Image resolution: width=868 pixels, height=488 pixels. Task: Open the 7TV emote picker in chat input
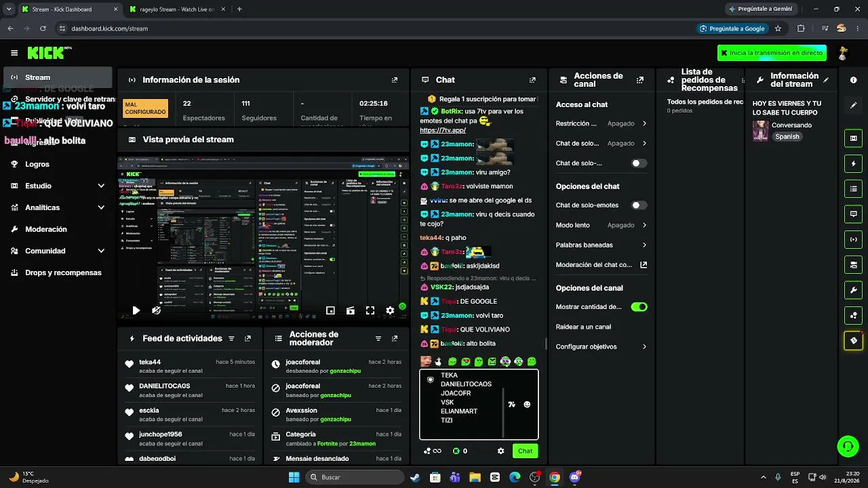(511, 405)
